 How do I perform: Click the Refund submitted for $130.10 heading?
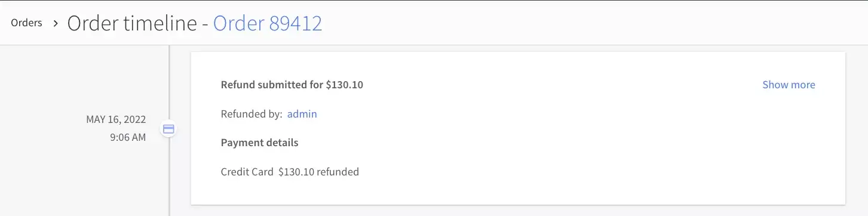[292, 85]
